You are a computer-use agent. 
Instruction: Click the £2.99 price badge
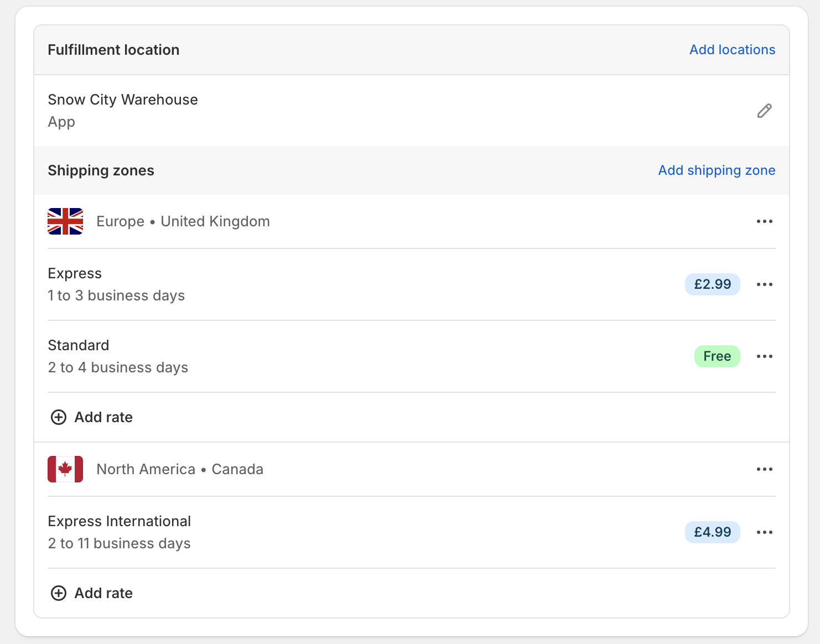point(712,284)
